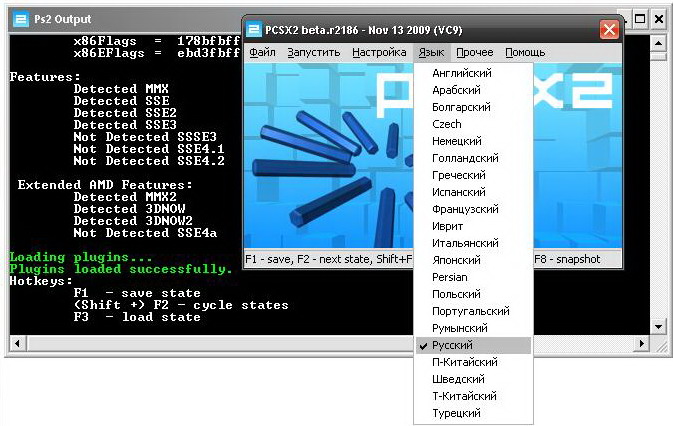The width and height of the screenshot is (673, 426).
Task: Expand the Прочее menu
Action: (474, 52)
